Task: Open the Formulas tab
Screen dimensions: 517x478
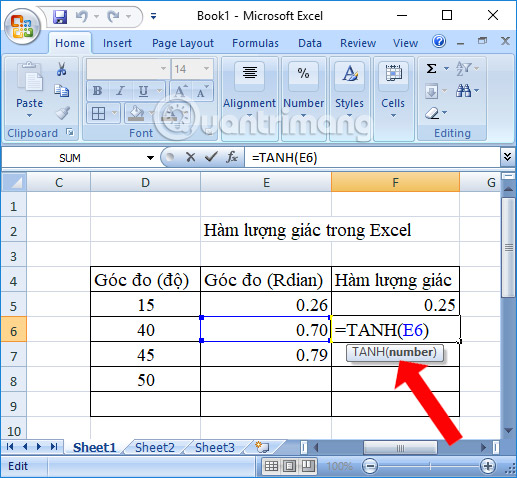Action: (255, 43)
